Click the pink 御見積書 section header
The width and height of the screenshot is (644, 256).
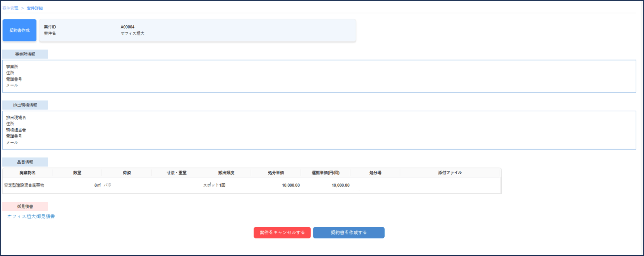click(x=25, y=206)
